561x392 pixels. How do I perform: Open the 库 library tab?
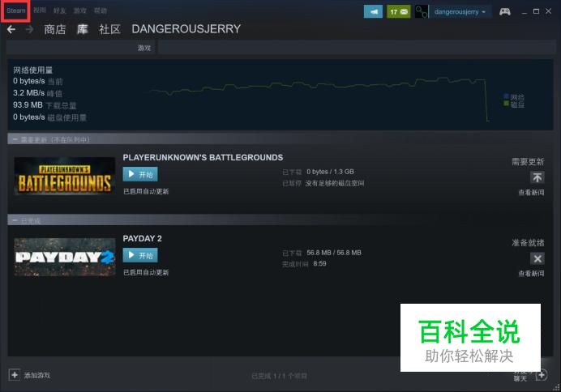(x=83, y=29)
